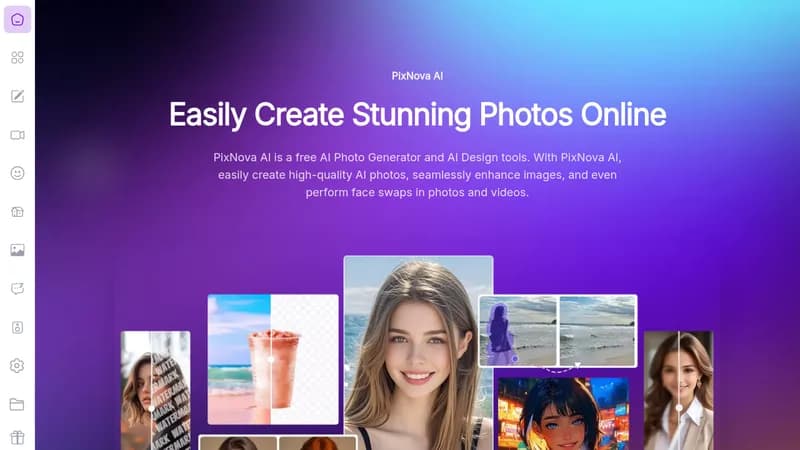800x450 pixels.
Task: Click the comparison slider handle on blazer photo
Action: 679,408
